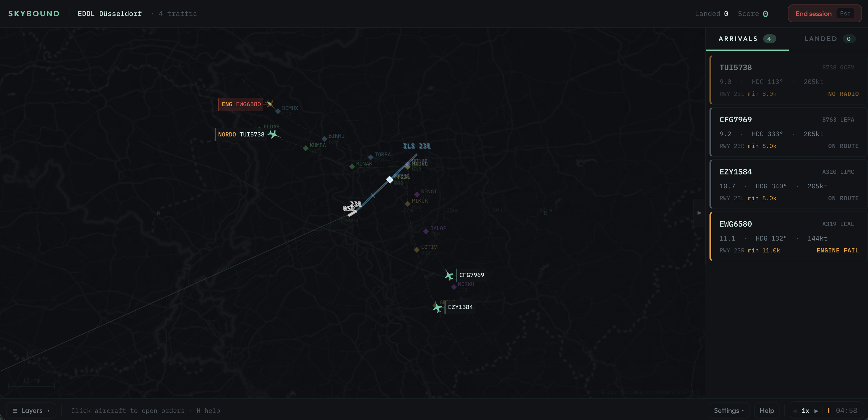Open the Help button in the bottom bar
The width and height of the screenshot is (868, 420).
766,410
